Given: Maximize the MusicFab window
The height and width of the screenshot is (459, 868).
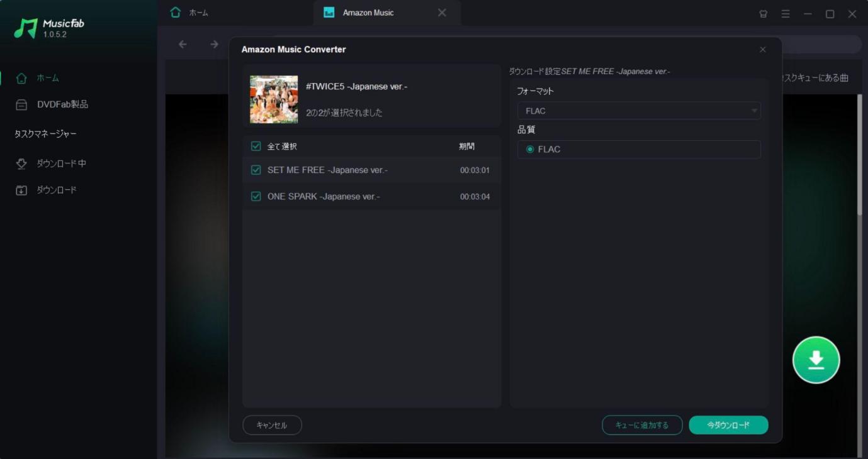Looking at the screenshot, I should 830,14.
